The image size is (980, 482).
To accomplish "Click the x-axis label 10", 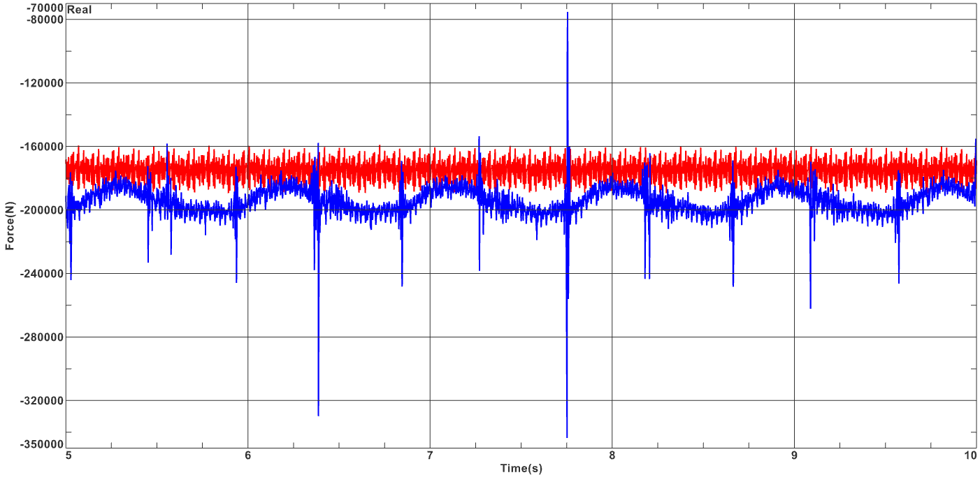I will [x=970, y=453].
